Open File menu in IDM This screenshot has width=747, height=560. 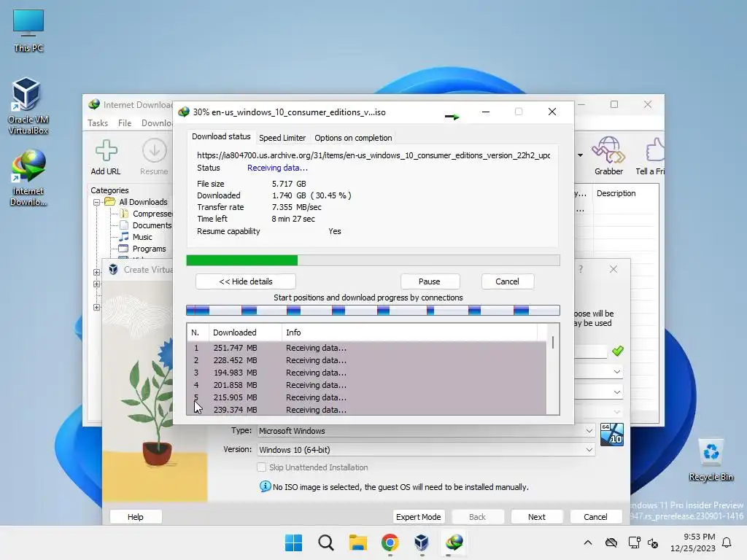(x=125, y=122)
